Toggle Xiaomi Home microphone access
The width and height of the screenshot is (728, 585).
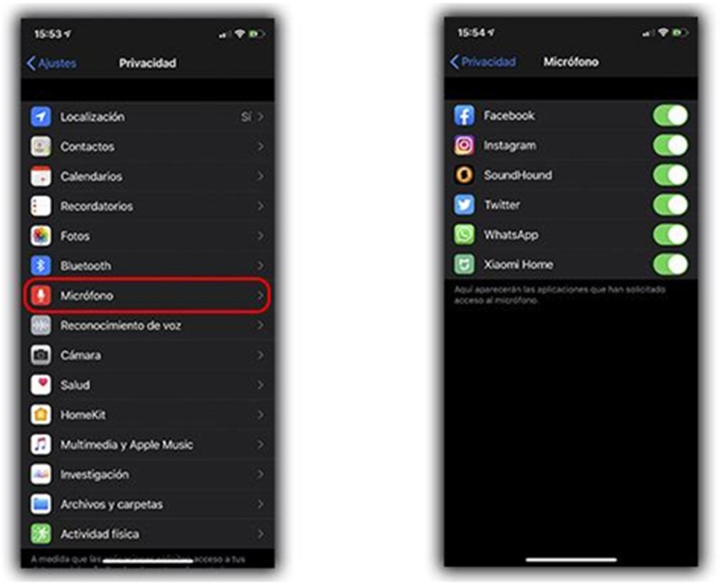pyautogui.click(x=670, y=265)
